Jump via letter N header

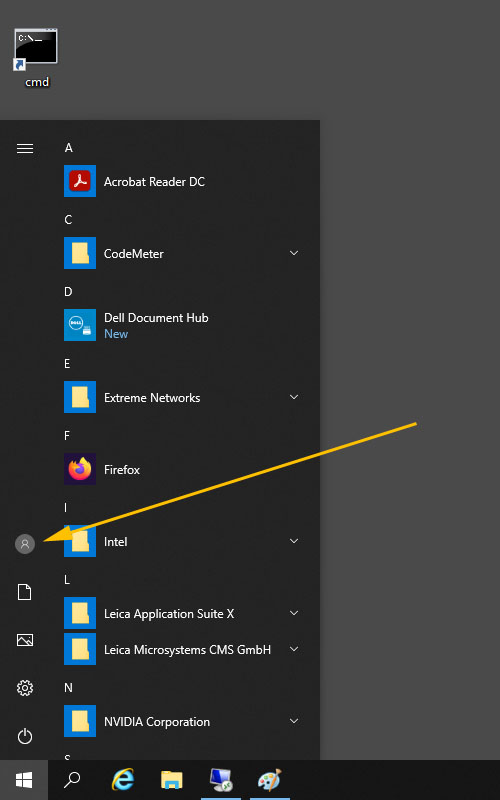(68, 688)
